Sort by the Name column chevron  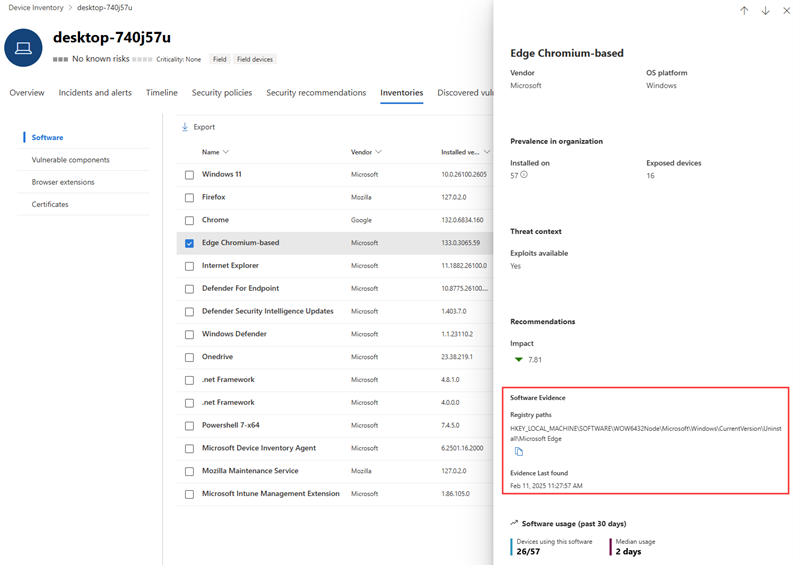click(226, 152)
